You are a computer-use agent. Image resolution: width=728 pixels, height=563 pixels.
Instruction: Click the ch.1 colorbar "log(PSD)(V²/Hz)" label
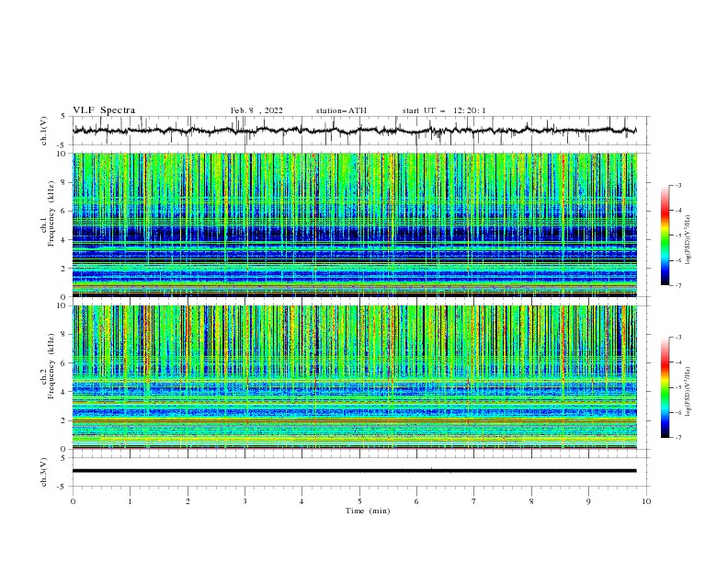tap(688, 240)
